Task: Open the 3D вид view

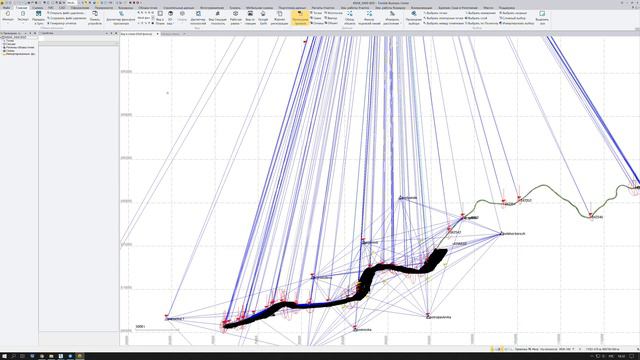Action: click(x=170, y=18)
